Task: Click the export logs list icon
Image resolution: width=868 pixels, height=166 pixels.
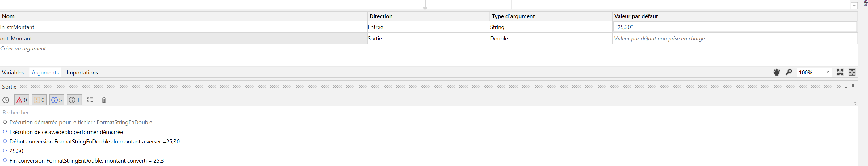Action: (90, 100)
